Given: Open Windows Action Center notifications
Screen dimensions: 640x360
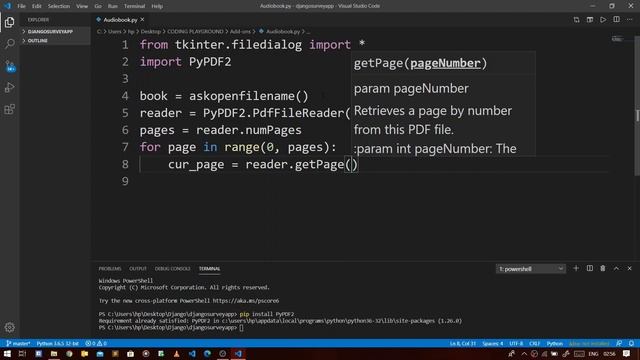Looking at the screenshot, I should [x=627, y=353].
